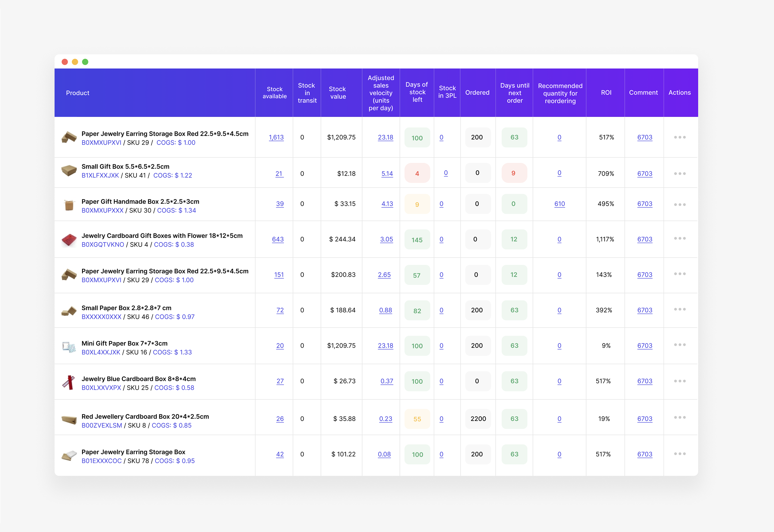Image resolution: width=774 pixels, height=532 pixels.
Task: Click sales velocity value 0.88
Action: coord(385,310)
